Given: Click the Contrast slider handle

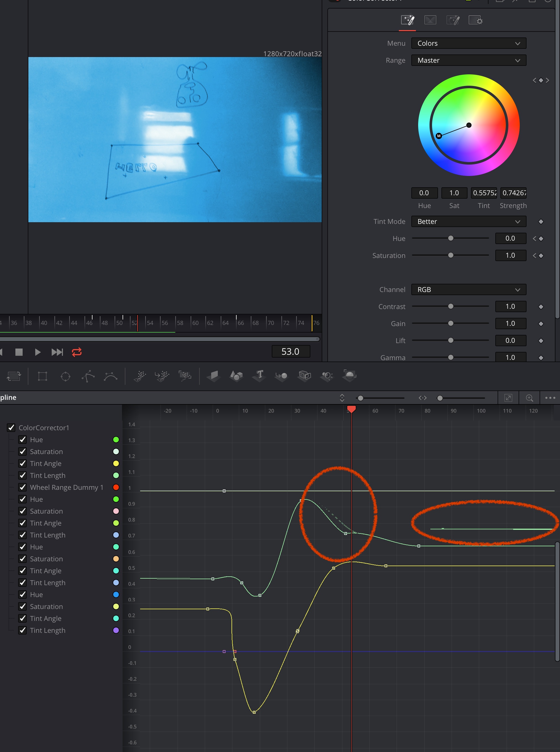Looking at the screenshot, I should (450, 306).
